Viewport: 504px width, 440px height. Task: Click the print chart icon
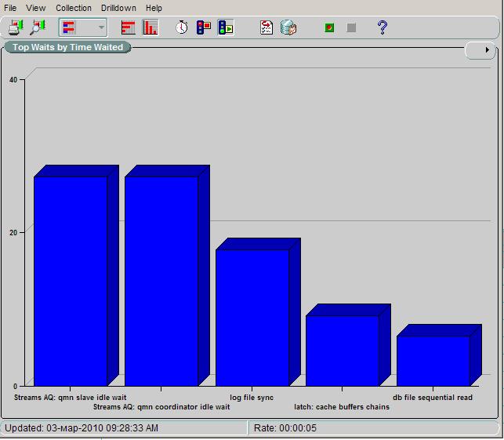[16, 27]
